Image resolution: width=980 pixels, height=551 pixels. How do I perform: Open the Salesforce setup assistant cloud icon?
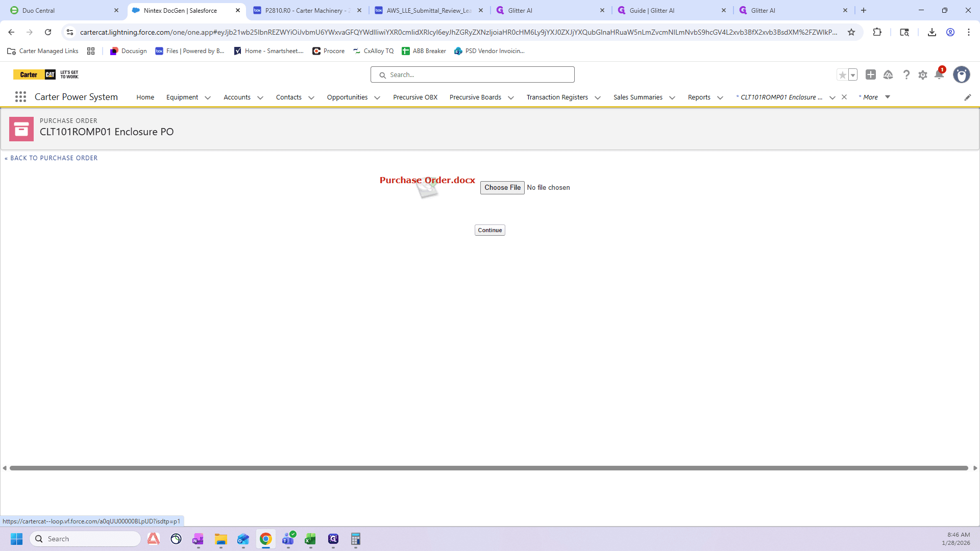click(888, 74)
